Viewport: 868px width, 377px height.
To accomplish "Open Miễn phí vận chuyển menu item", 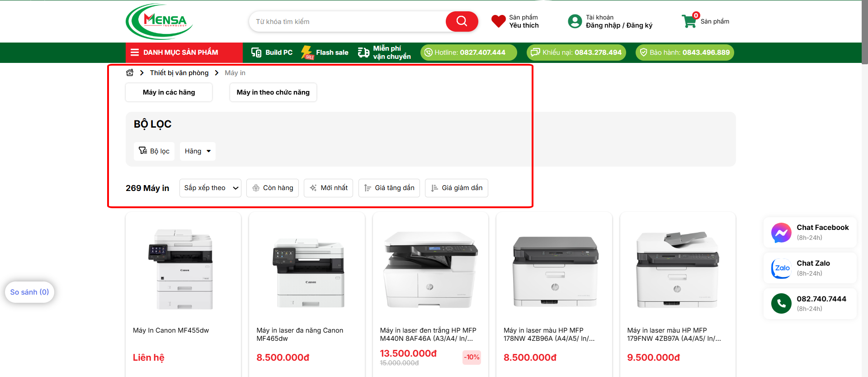I will (384, 52).
